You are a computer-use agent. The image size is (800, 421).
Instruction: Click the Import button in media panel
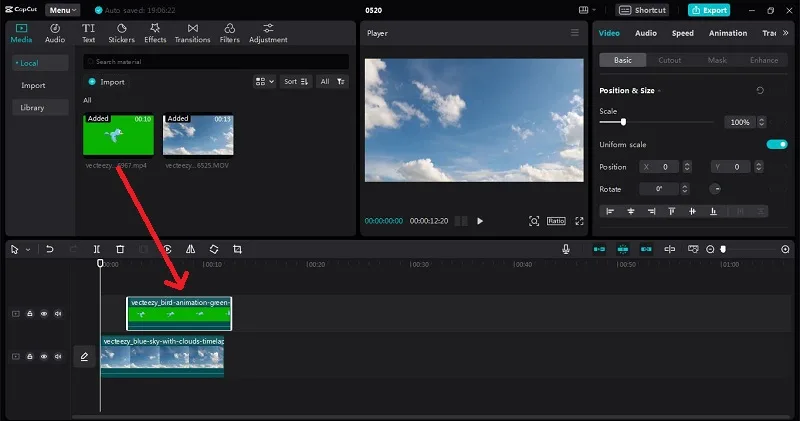coord(106,82)
